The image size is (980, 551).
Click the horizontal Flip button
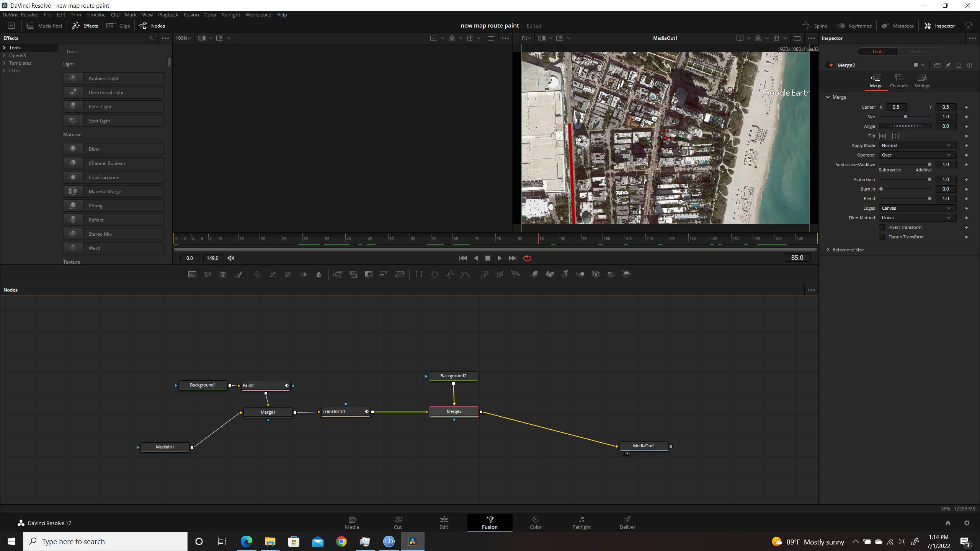(883, 136)
